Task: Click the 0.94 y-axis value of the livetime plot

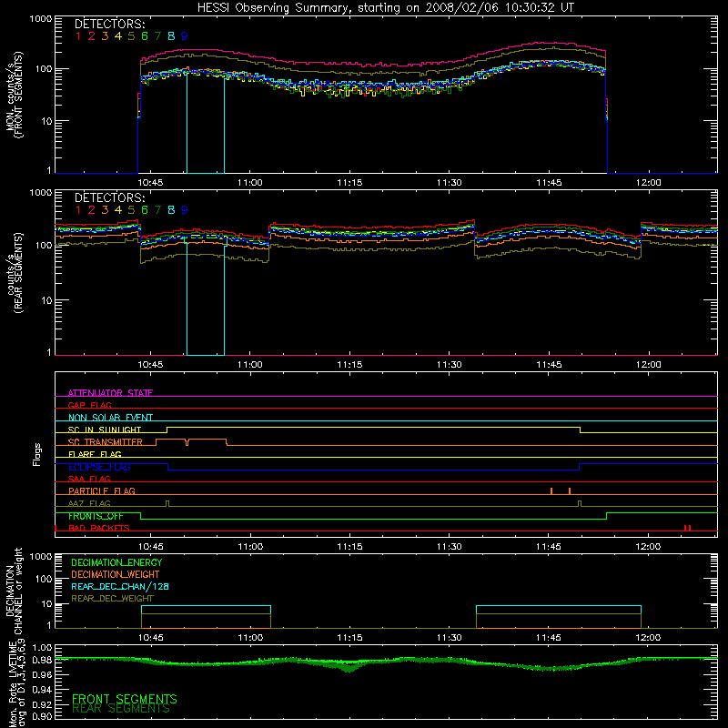Action: pyautogui.click(x=41, y=689)
